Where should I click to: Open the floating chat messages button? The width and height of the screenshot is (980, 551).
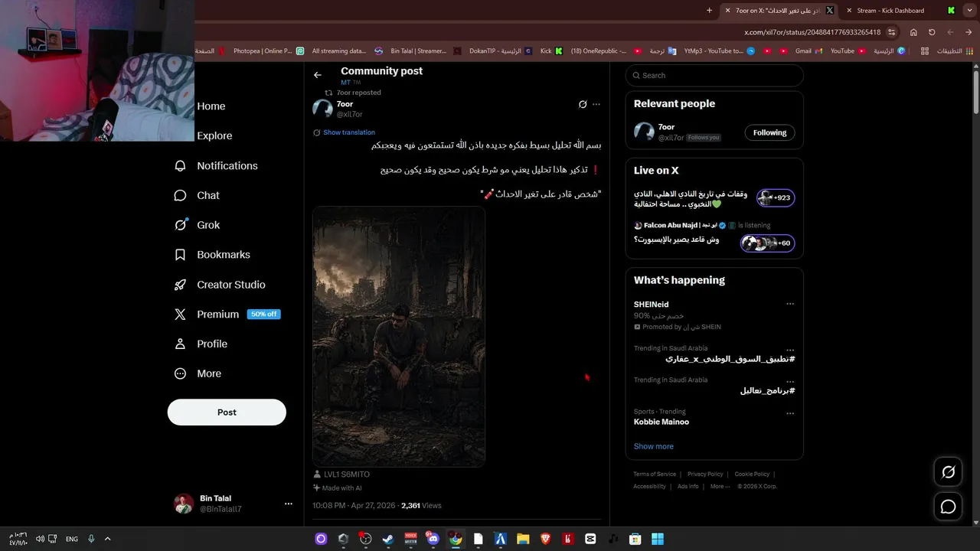(x=948, y=507)
